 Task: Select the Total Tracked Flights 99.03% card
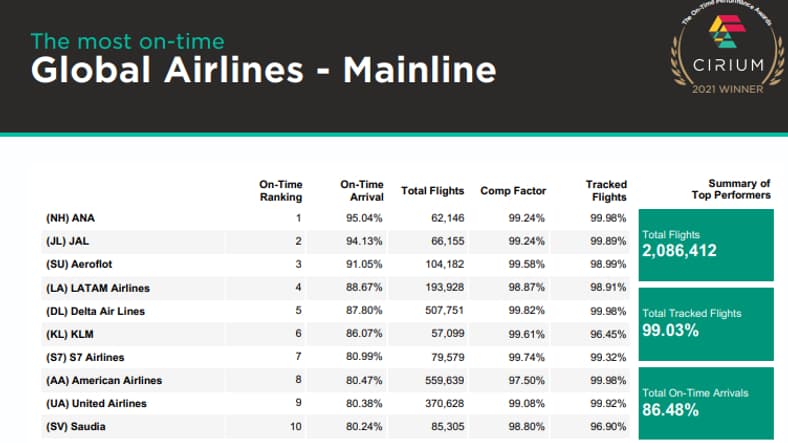[x=707, y=321]
